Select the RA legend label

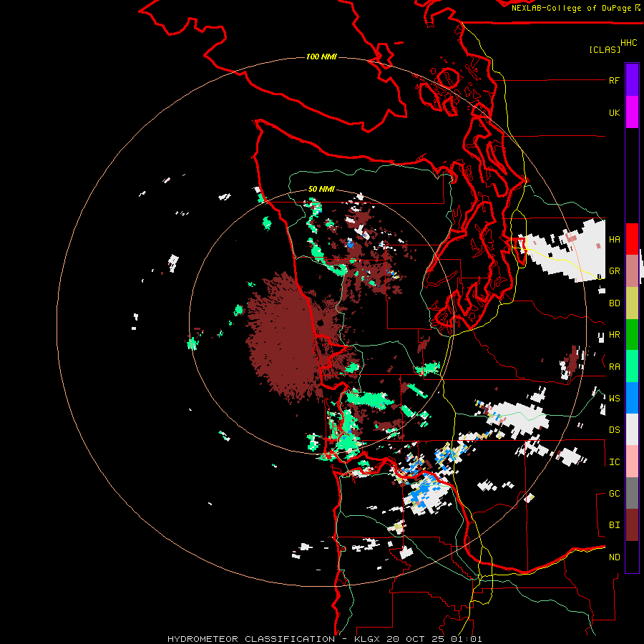click(x=614, y=367)
